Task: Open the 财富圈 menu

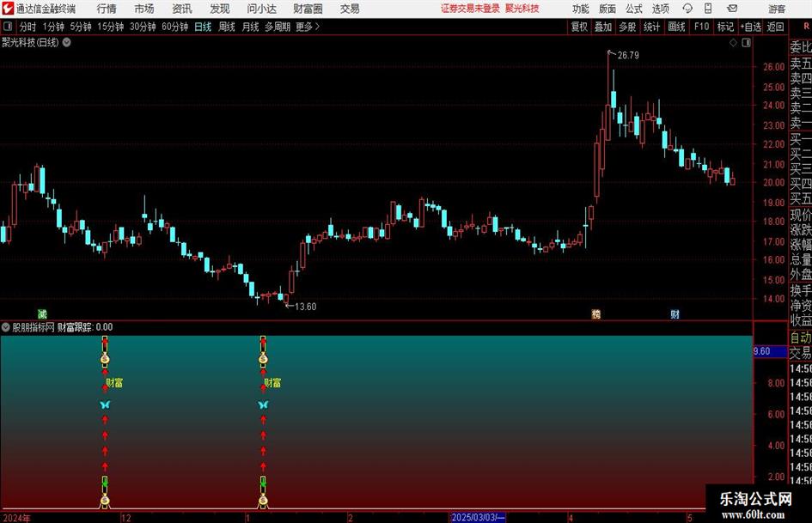Action: [308, 9]
